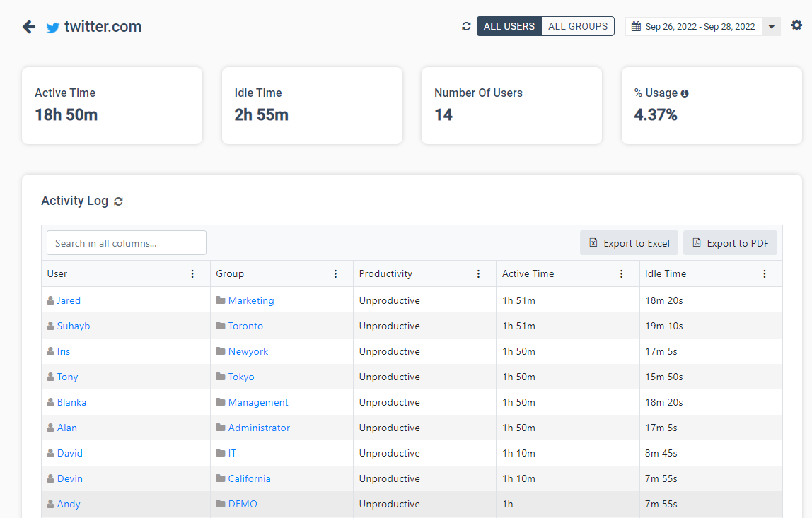Click the Twitter bird logo icon
Screen dimensions: 812x518
pos(53,28)
